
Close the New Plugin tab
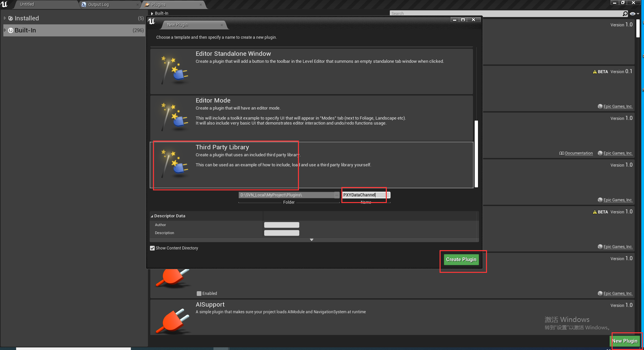(x=222, y=25)
